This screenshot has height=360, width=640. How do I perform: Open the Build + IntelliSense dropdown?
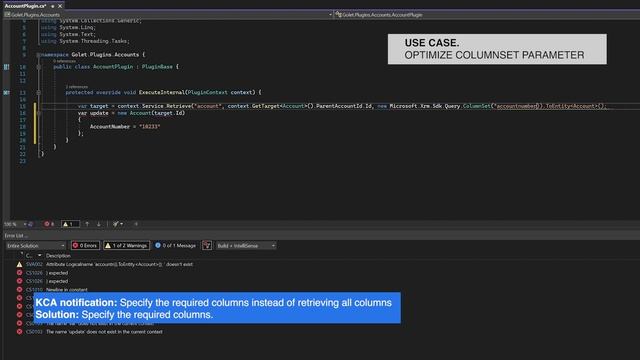(246, 246)
